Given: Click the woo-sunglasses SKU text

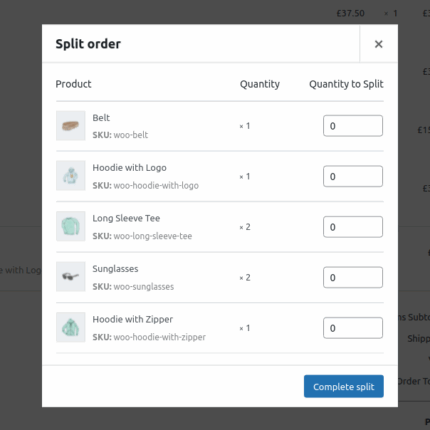Looking at the screenshot, I should [x=144, y=287].
